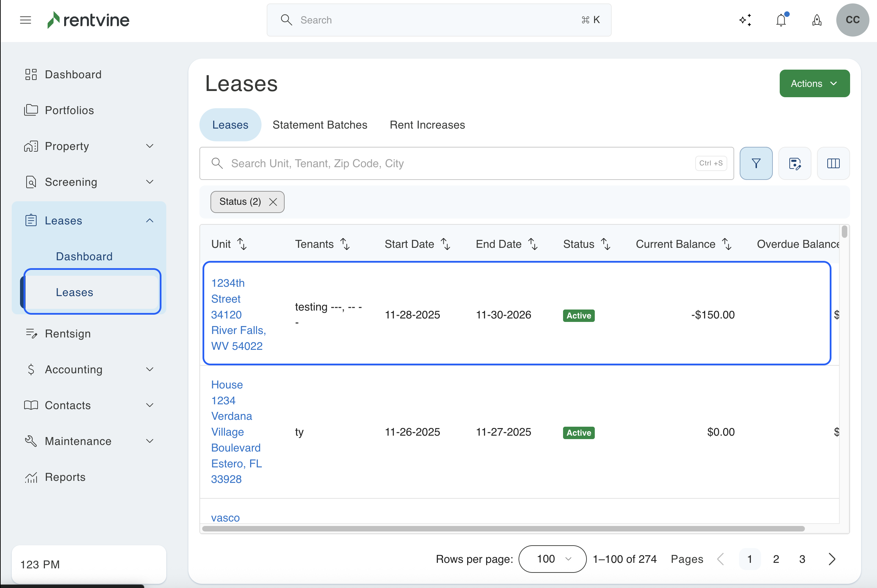Go to page 2
This screenshot has height=588, width=877.
[776, 559]
